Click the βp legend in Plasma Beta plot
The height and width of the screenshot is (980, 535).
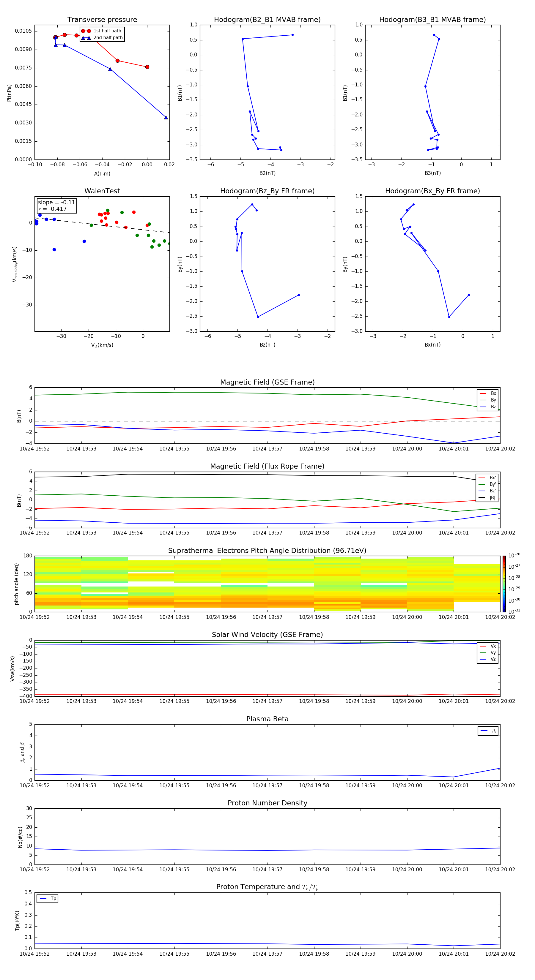(x=488, y=731)
